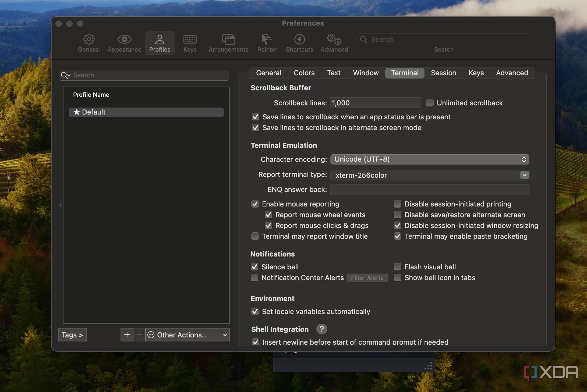Toggle Silence bell checkbox
This screenshot has width=587, height=392.
click(254, 267)
